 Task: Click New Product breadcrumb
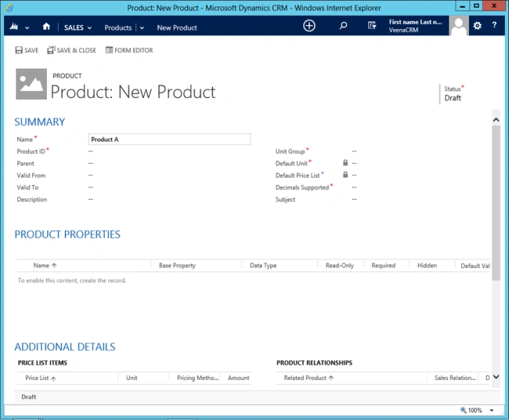pos(177,27)
